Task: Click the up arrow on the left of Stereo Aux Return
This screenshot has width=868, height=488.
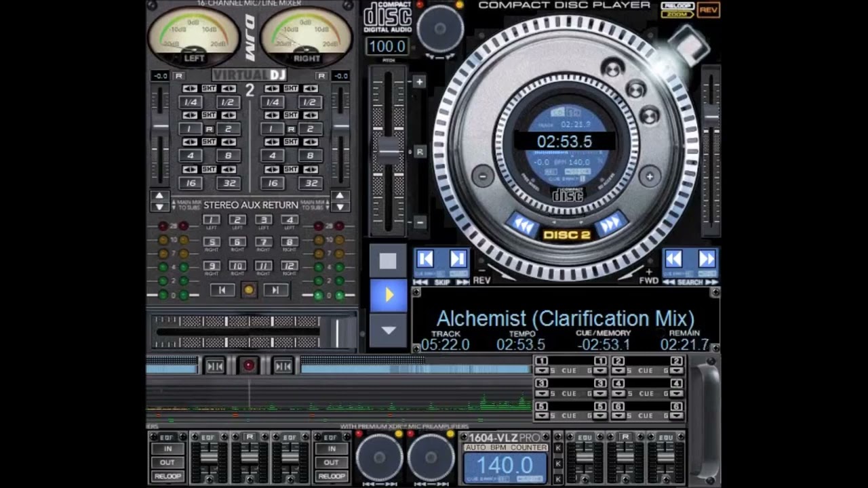Action: pos(159,196)
